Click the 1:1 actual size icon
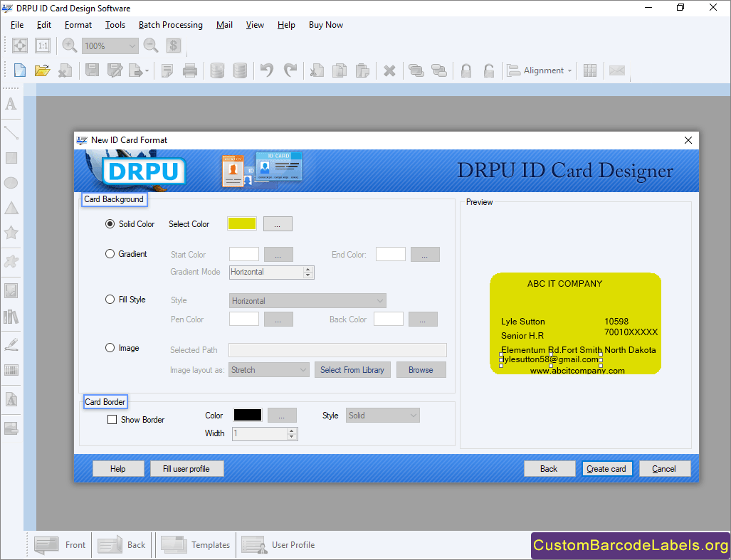Screen dimensions: 731x560 tap(43, 46)
